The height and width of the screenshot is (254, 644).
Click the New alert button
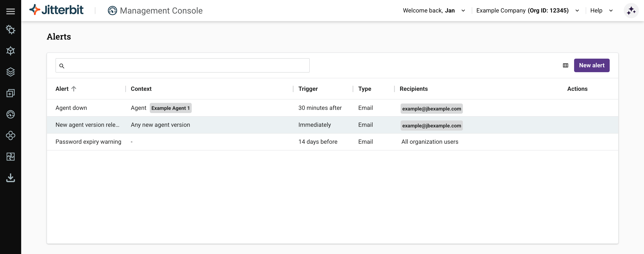(591, 65)
